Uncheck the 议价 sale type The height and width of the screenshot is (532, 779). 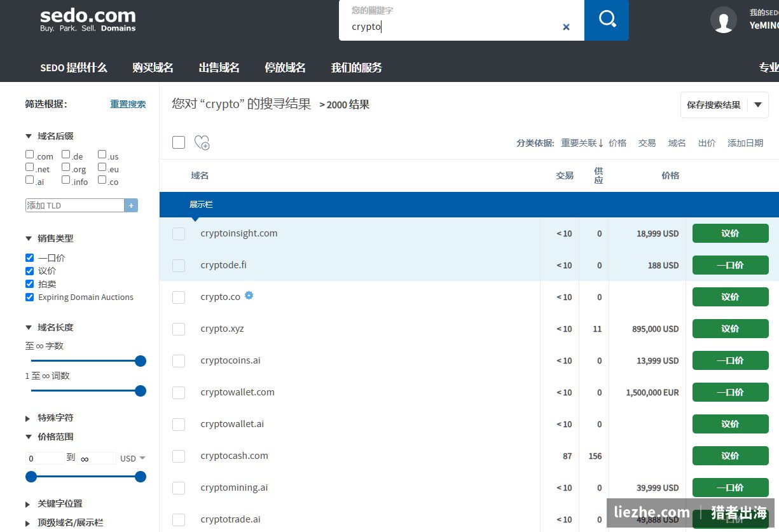pyautogui.click(x=29, y=271)
